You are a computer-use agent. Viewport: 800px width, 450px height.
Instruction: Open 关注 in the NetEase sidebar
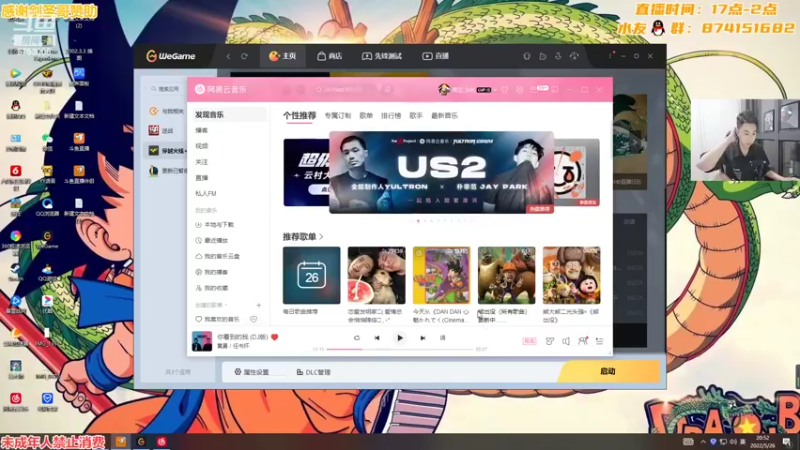(x=202, y=162)
